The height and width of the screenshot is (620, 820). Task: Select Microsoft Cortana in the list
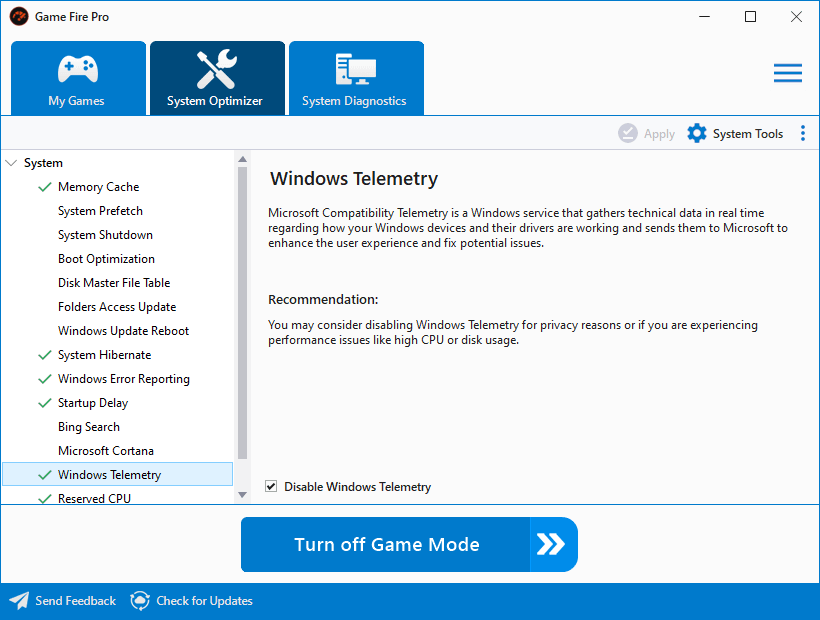(106, 451)
